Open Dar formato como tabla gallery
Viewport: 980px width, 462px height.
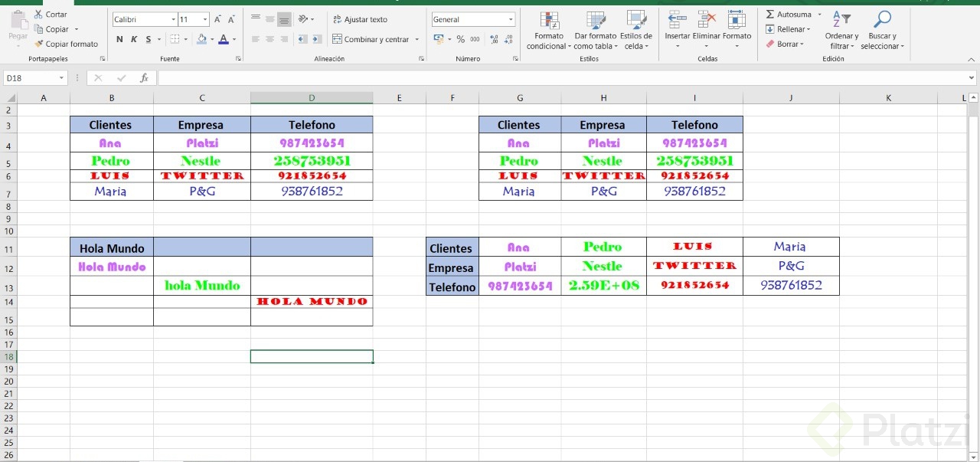[596, 31]
